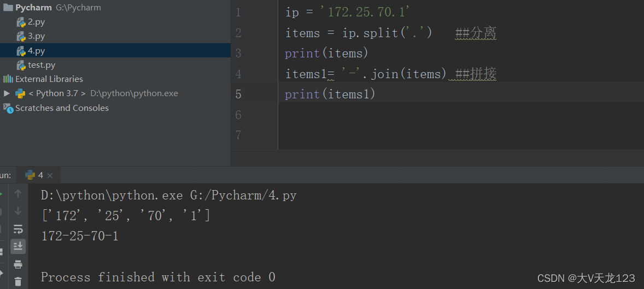This screenshot has width=644, height=289.
Task: Click the Down the Stack Trace arrow
Action: coord(17,211)
